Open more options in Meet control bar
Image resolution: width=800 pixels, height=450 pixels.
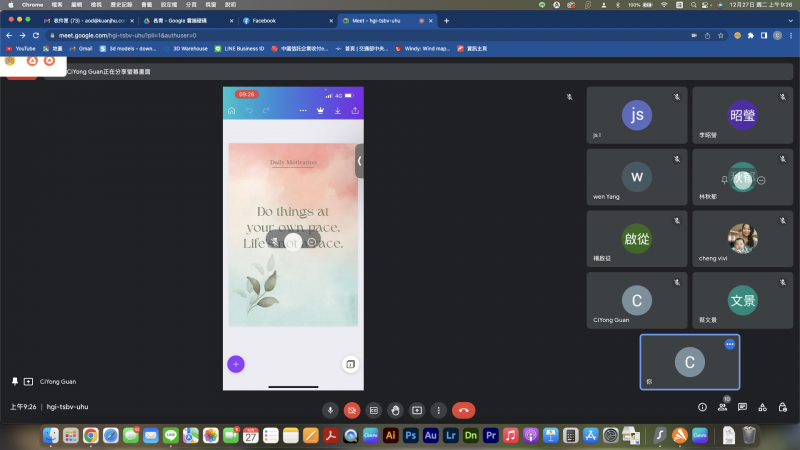438,410
